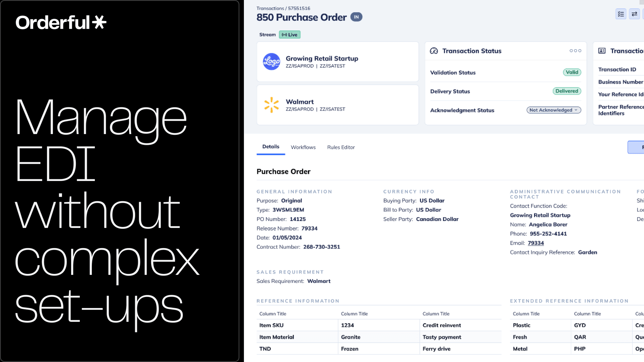644x362 pixels.
Task: Click the Growing Retail Startup logo icon
Action: point(271,62)
